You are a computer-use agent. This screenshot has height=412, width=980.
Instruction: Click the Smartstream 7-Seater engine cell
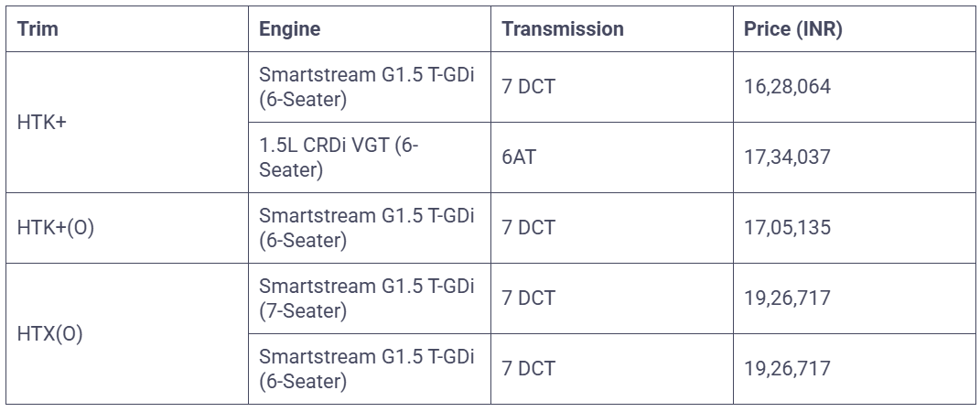coord(366,298)
